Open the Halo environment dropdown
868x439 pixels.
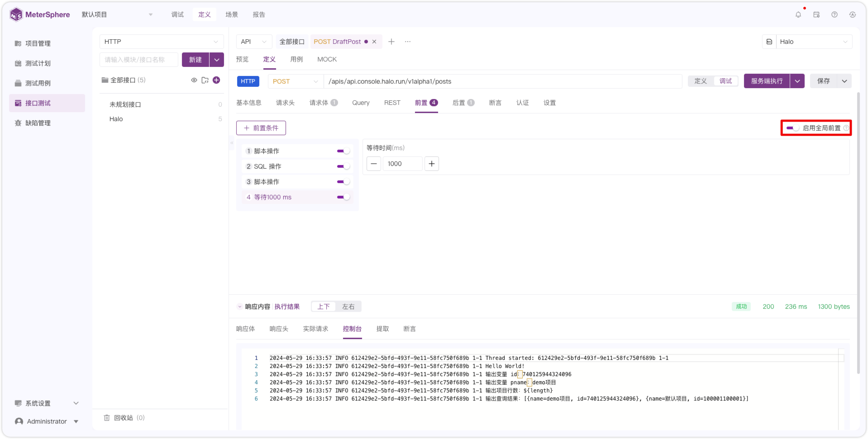pyautogui.click(x=814, y=42)
